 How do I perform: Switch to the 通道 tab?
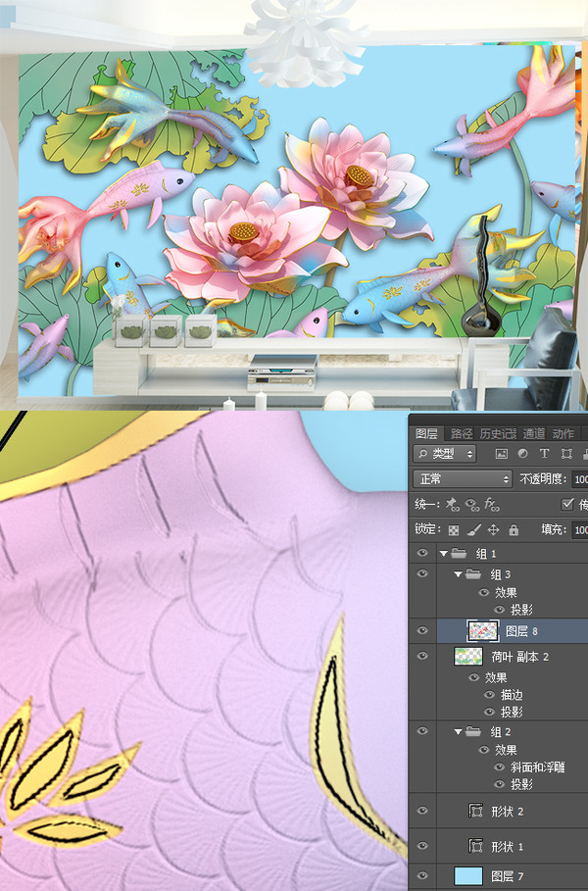click(533, 433)
